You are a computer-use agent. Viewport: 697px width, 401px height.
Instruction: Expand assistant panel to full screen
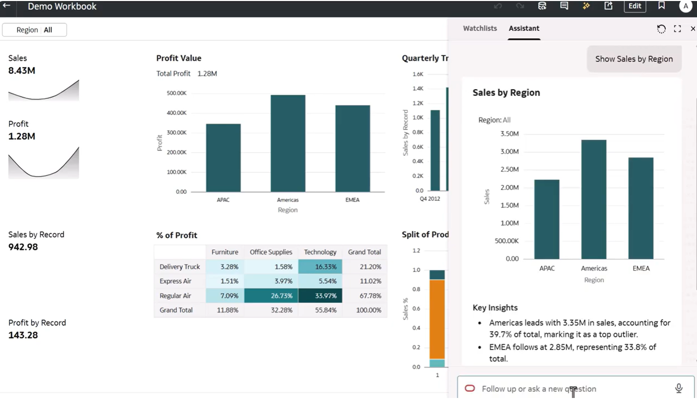coord(677,29)
